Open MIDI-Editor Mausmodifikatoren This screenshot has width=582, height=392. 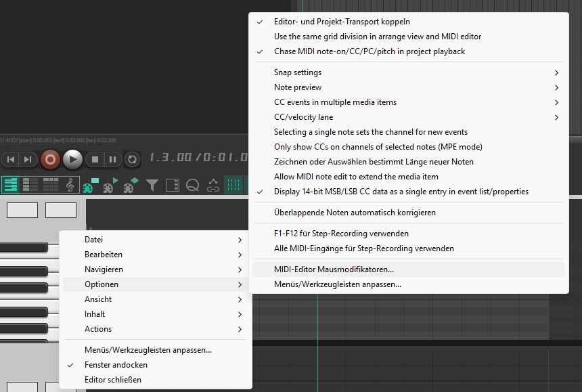point(334,269)
